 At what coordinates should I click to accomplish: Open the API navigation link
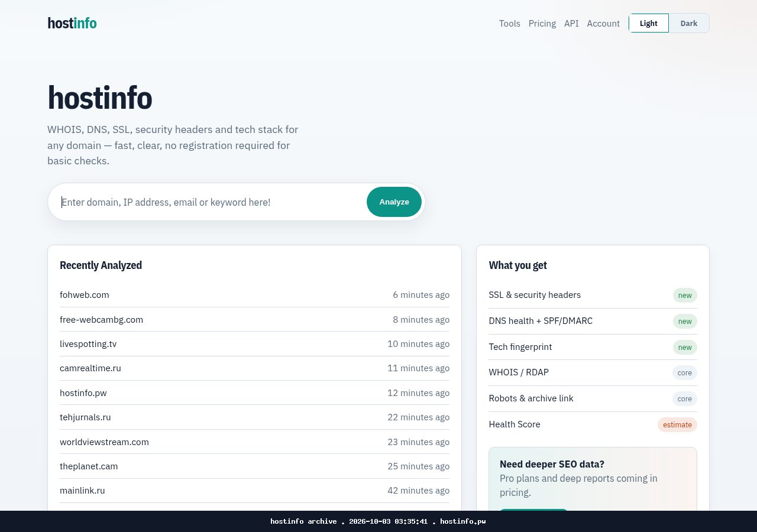pyautogui.click(x=571, y=24)
